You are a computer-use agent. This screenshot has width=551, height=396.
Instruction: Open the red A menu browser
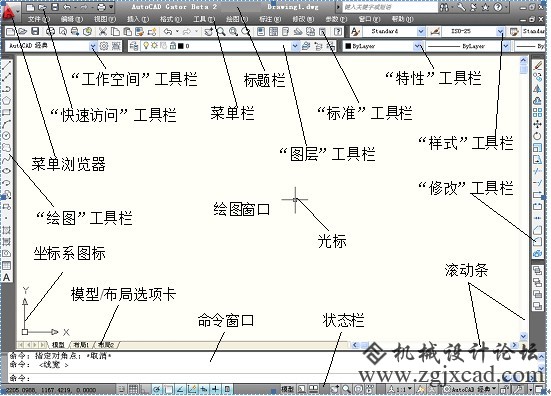click(8, 12)
